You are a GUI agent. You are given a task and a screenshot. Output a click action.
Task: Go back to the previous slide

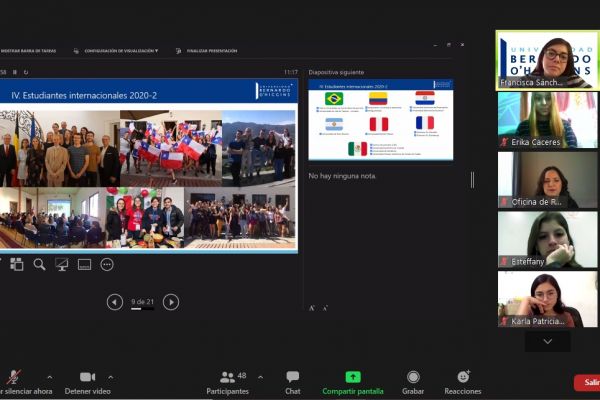(115, 302)
